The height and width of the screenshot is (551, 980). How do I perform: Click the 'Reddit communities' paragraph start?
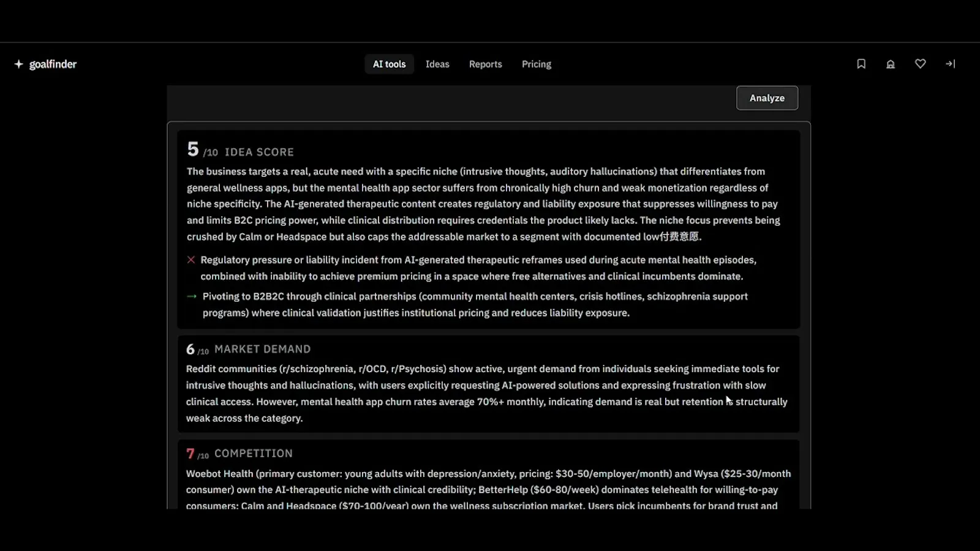click(x=231, y=369)
